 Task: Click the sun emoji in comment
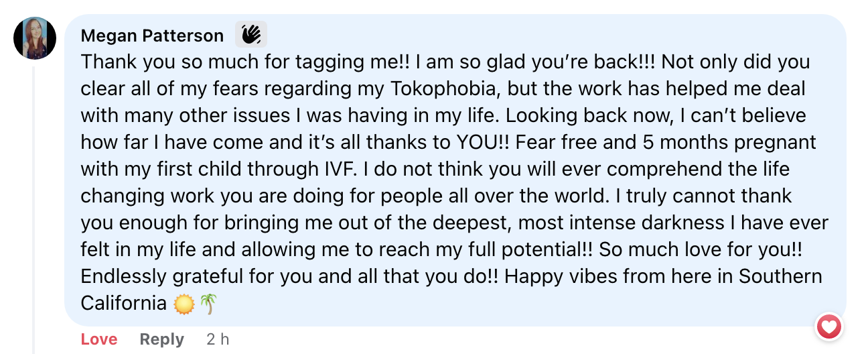pos(184,304)
